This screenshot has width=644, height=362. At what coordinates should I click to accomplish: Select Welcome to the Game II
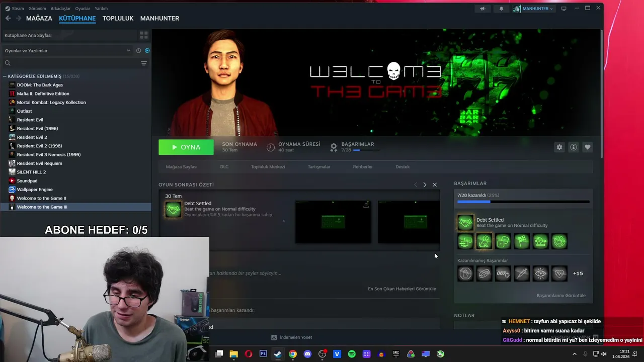click(x=41, y=198)
